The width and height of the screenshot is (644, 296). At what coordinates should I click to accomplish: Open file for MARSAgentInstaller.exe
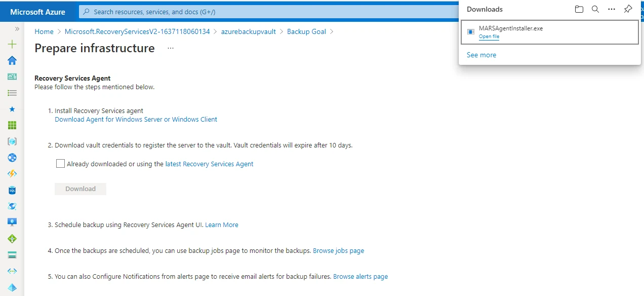click(489, 36)
